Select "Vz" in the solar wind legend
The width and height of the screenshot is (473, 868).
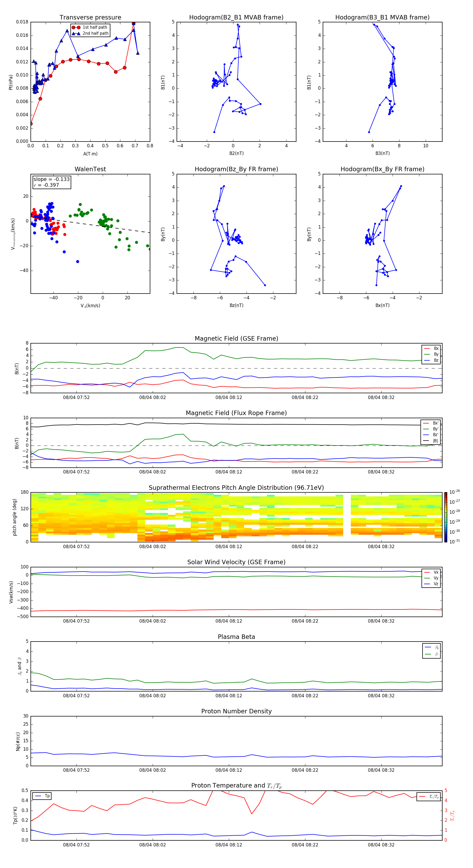pos(431,584)
